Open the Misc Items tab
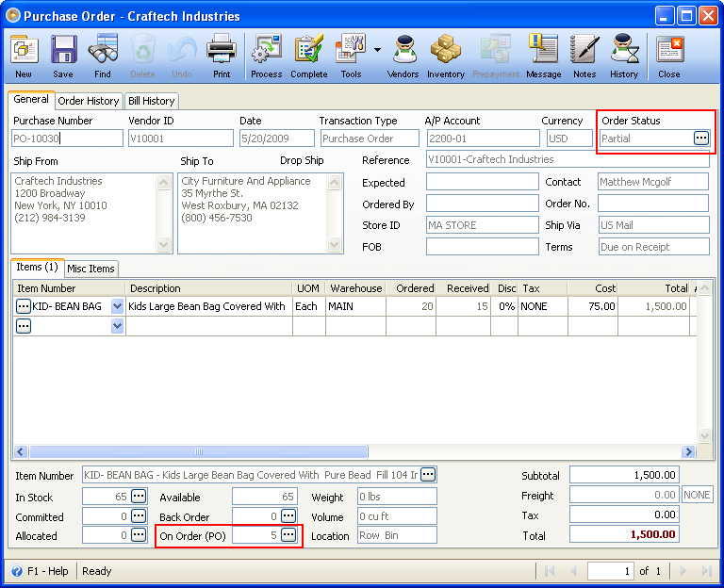 (90, 269)
